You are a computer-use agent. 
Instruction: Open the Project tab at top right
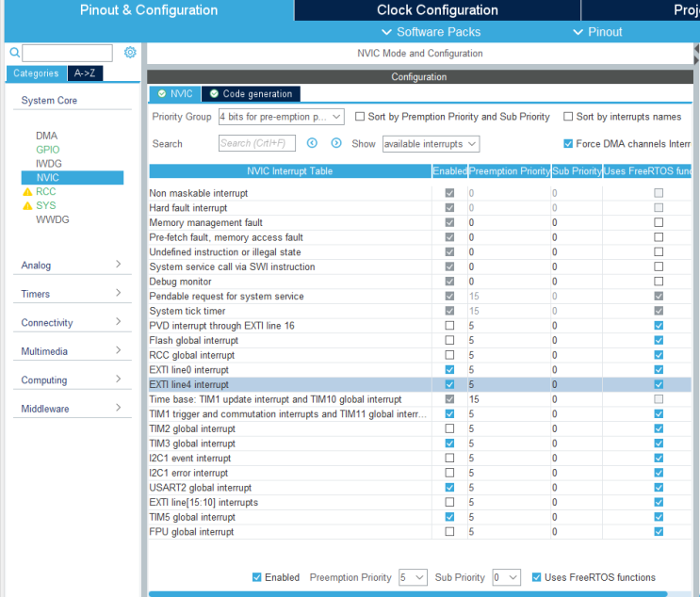coord(641,10)
